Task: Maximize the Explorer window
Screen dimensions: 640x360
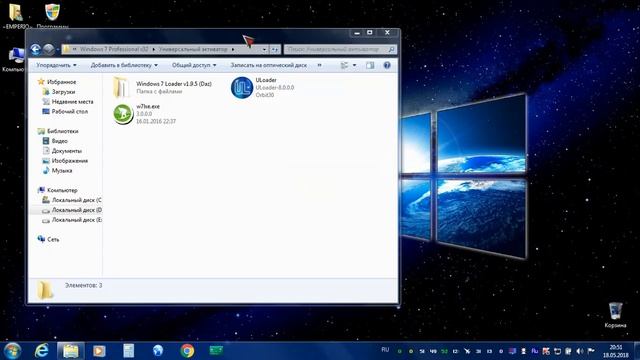Action: tap(370, 33)
